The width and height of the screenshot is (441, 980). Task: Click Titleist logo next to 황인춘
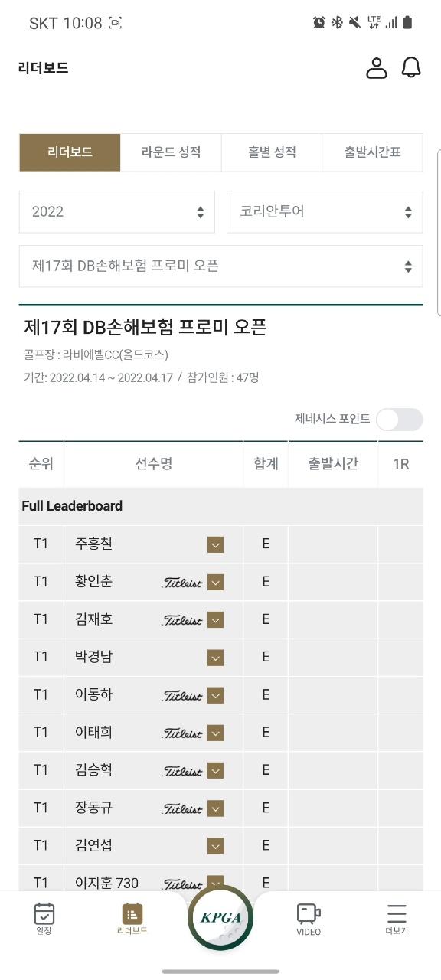182,583
